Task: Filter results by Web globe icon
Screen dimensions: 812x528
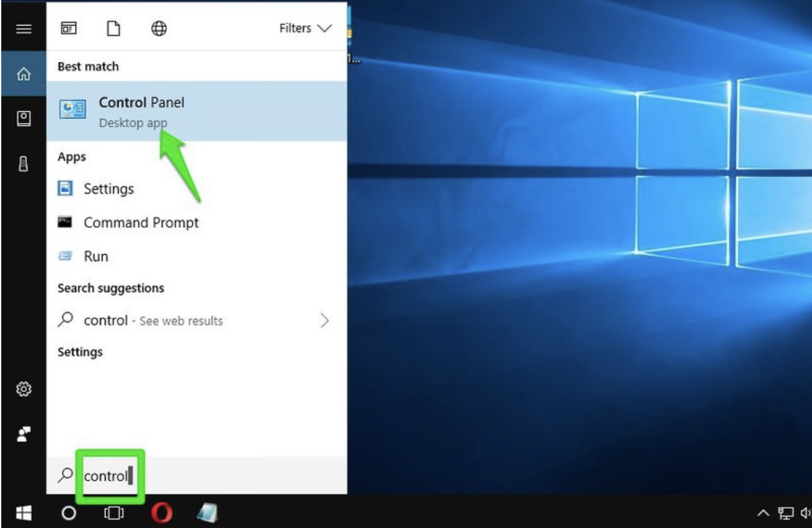Action: (159, 29)
